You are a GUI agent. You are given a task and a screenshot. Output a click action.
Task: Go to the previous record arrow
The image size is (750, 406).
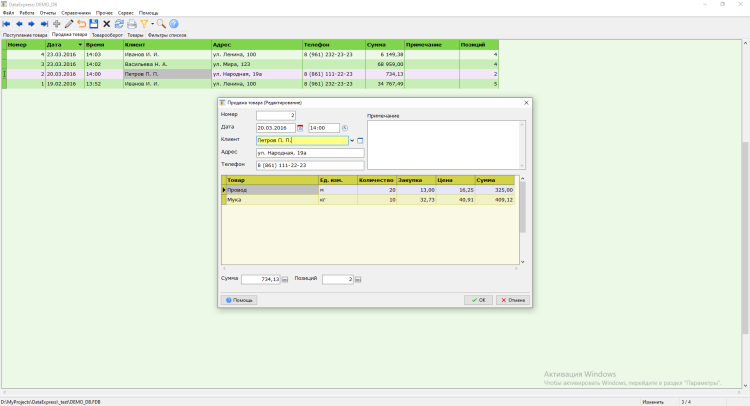point(19,24)
